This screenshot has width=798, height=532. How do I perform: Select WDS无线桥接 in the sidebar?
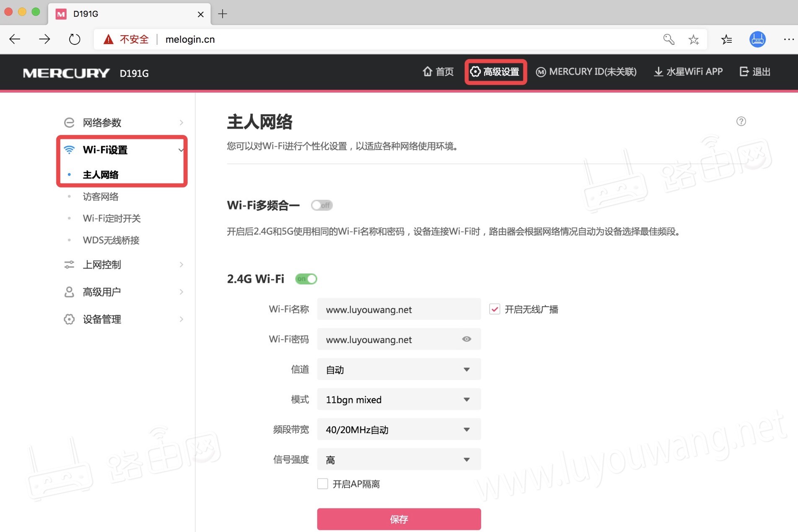(x=111, y=240)
